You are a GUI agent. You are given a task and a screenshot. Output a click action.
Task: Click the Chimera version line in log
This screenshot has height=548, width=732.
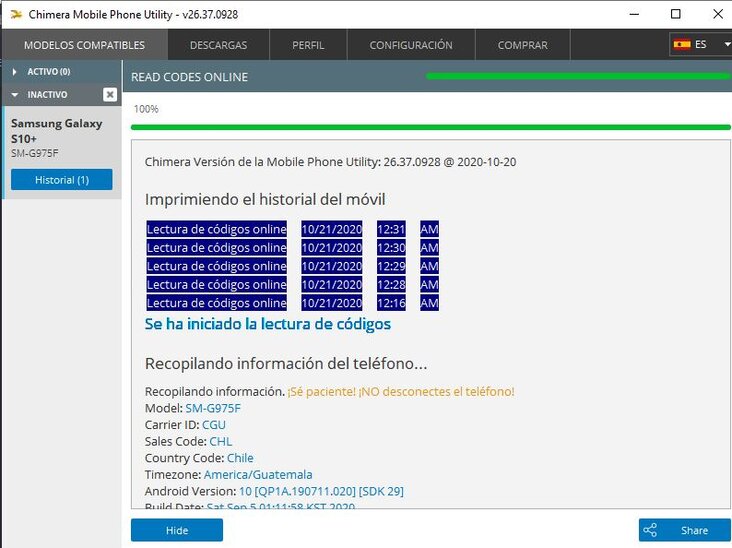331,162
